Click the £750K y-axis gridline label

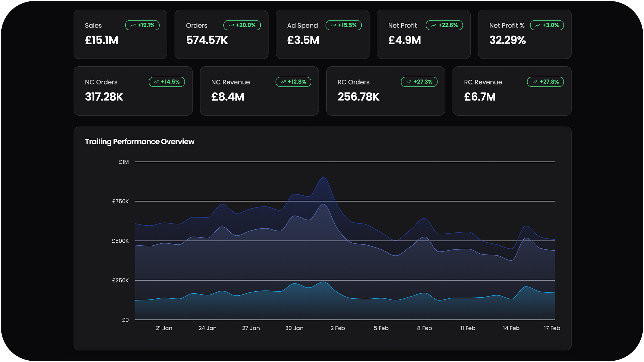(120, 201)
